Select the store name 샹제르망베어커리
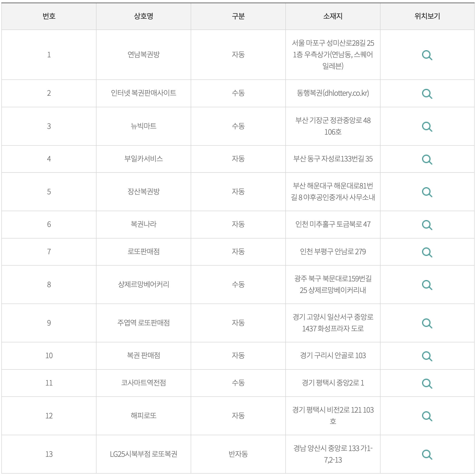 click(144, 284)
